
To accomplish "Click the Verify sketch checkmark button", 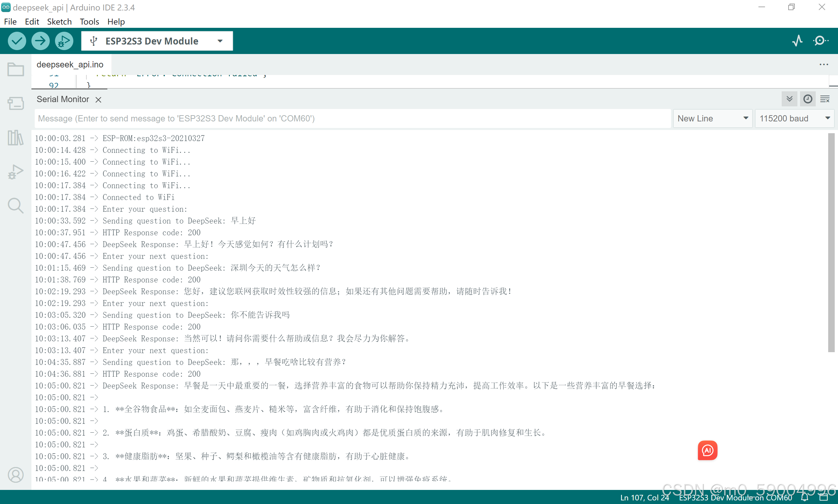I will tap(17, 41).
